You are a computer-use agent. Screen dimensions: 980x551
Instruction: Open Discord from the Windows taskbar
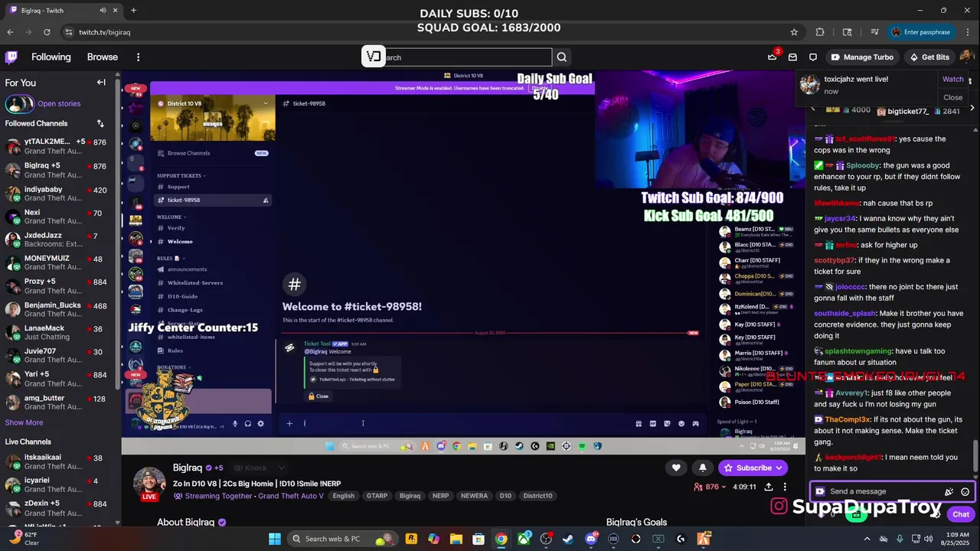coord(590,539)
